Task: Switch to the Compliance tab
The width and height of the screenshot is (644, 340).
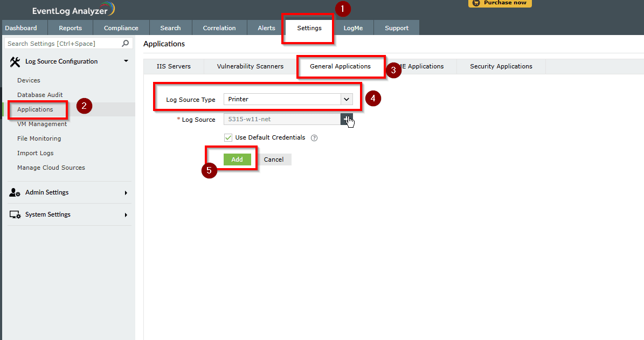Action: pyautogui.click(x=121, y=28)
